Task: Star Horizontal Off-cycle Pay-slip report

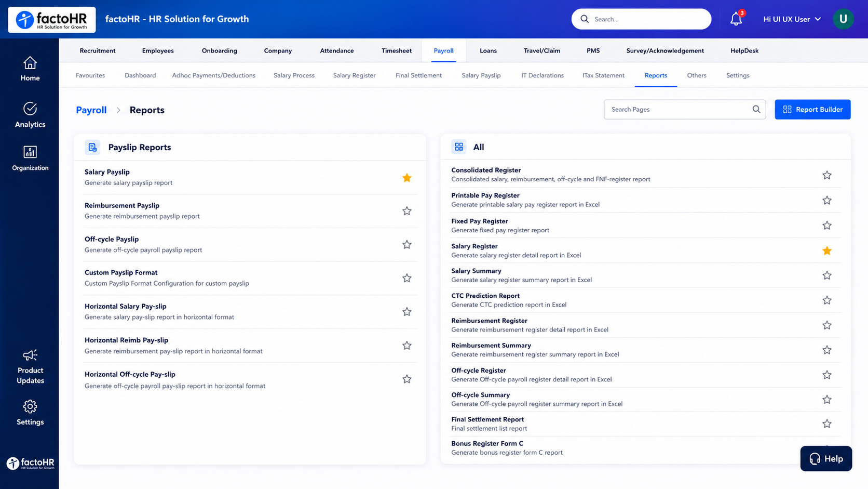Action: tap(407, 379)
